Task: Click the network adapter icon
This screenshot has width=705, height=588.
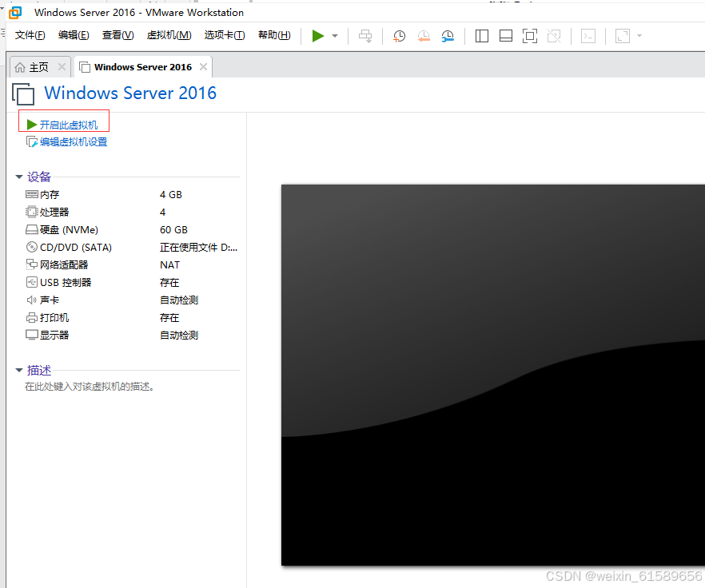Action: [x=31, y=264]
